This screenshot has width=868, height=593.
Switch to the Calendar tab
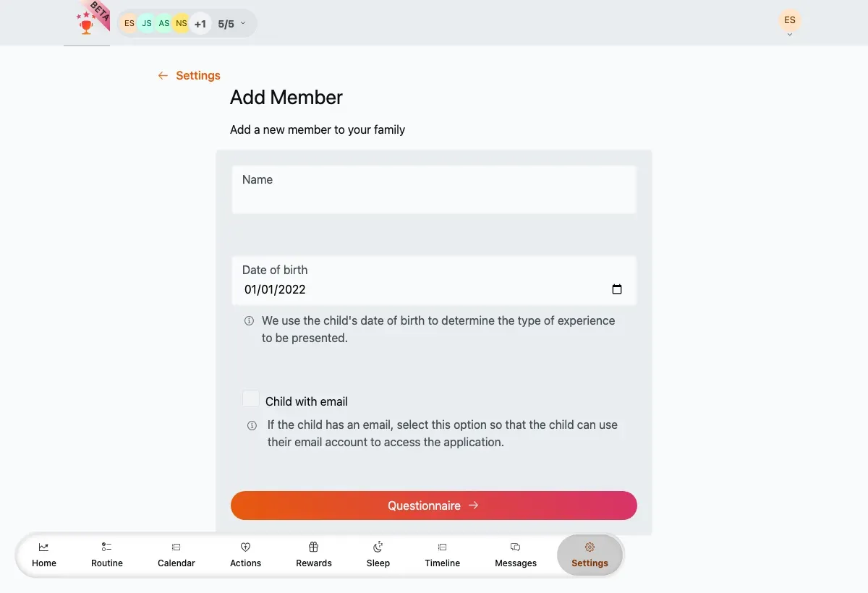point(176,555)
